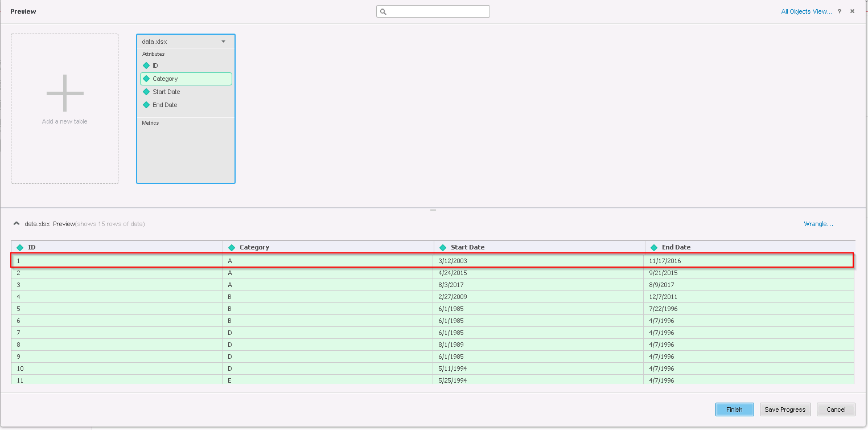
Task: Open the data.xlsx table dropdown arrow
Action: click(223, 42)
